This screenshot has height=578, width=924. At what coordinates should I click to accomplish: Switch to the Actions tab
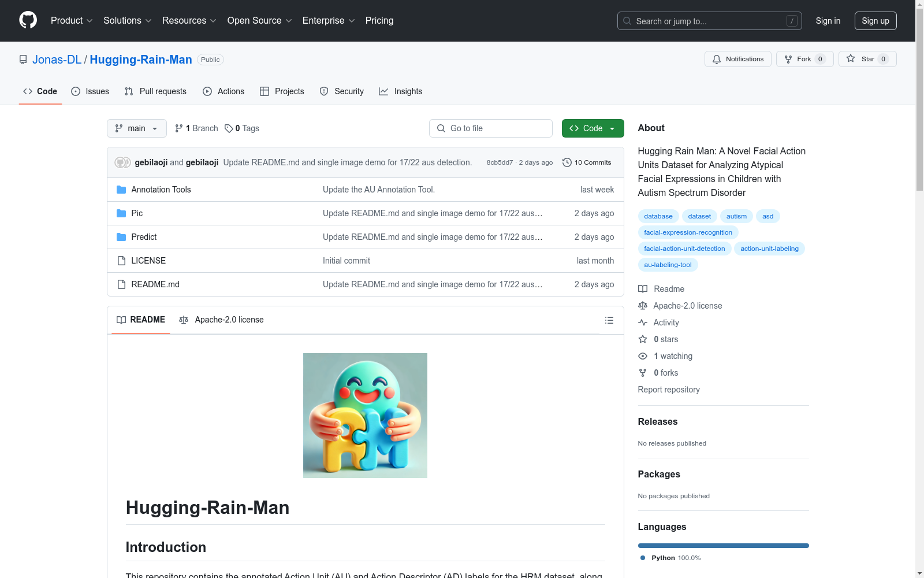point(223,91)
